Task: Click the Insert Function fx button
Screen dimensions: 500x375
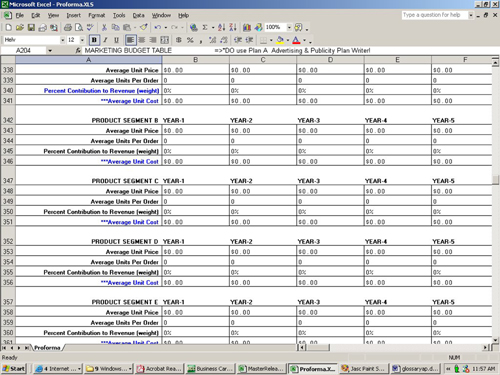Action: click(x=78, y=51)
